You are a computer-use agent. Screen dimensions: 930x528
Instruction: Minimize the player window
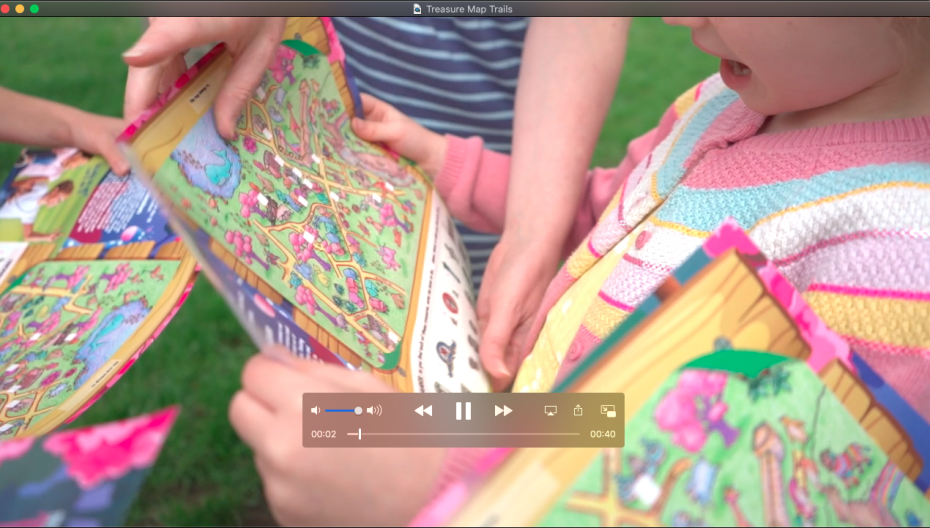[19, 8]
